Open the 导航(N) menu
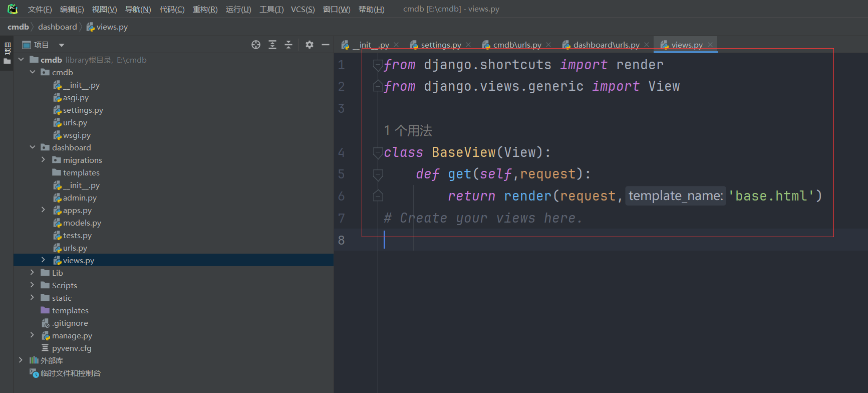Image resolution: width=868 pixels, height=393 pixels. pyautogui.click(x=138, y=9)
